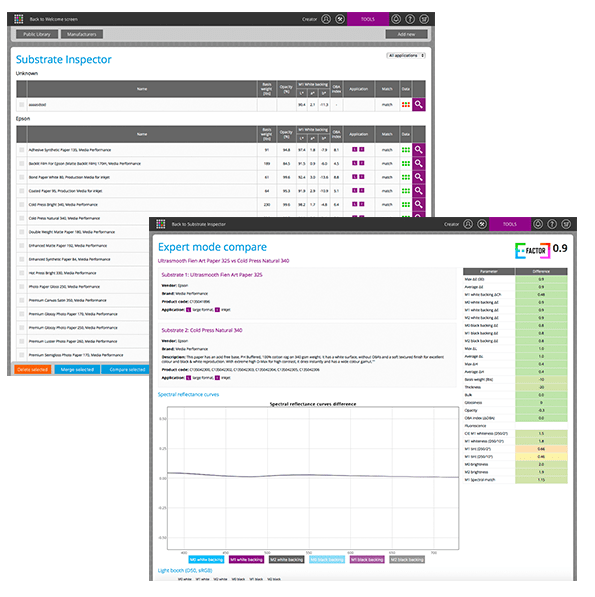Inspect Coated Paper 95 with magnifier icon
The height and width of the screenshot is (597, 595).
(419, 191)
